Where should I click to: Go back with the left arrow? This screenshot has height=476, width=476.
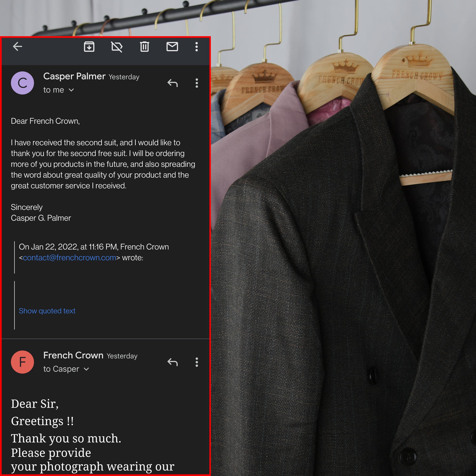click(x=17, y=46)
